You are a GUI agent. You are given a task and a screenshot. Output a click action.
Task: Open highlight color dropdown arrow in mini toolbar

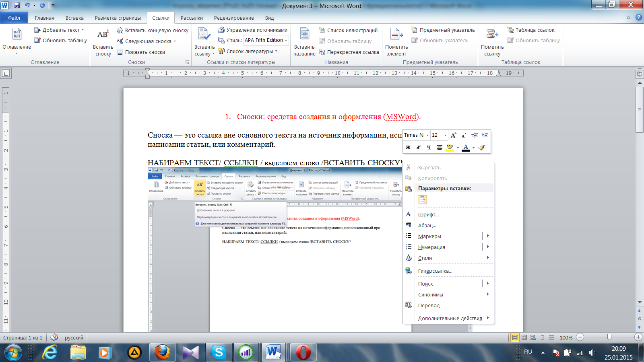click(458, 148)
